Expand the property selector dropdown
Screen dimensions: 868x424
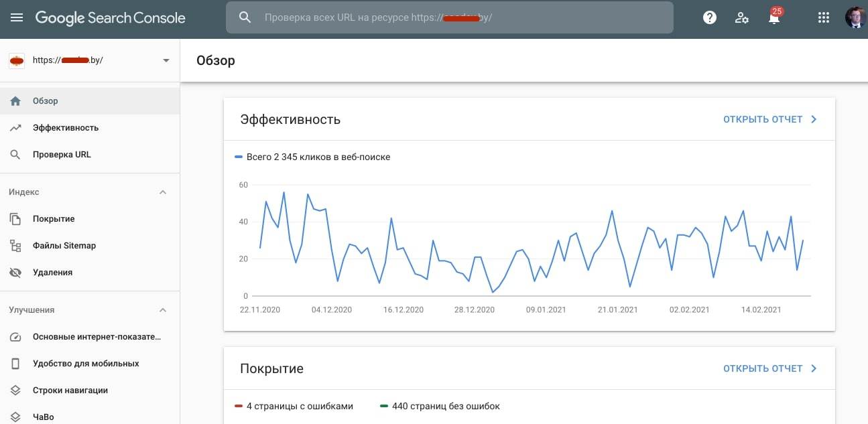tap(166, 60)
